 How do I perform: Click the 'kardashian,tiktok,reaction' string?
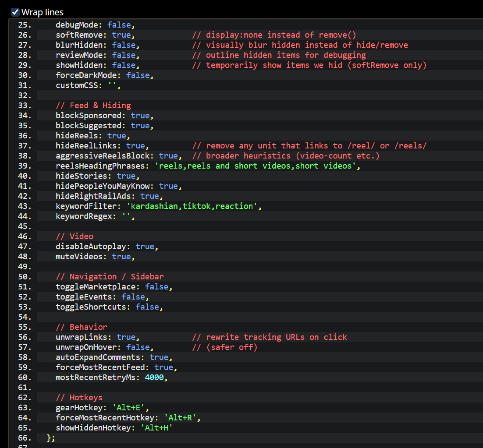pos(192,206)
